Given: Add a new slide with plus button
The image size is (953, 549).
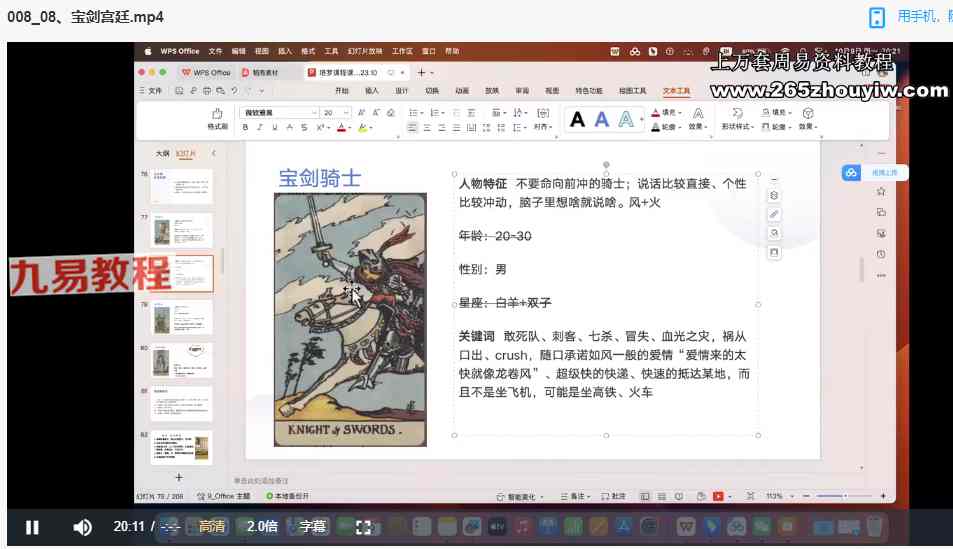Looking at the screenshot, I should point(179,477).
